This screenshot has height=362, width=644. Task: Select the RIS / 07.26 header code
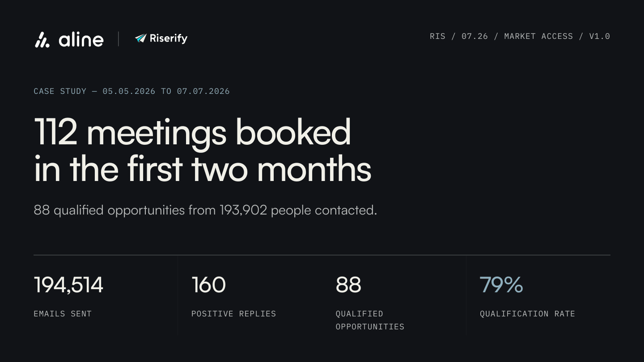459,36
